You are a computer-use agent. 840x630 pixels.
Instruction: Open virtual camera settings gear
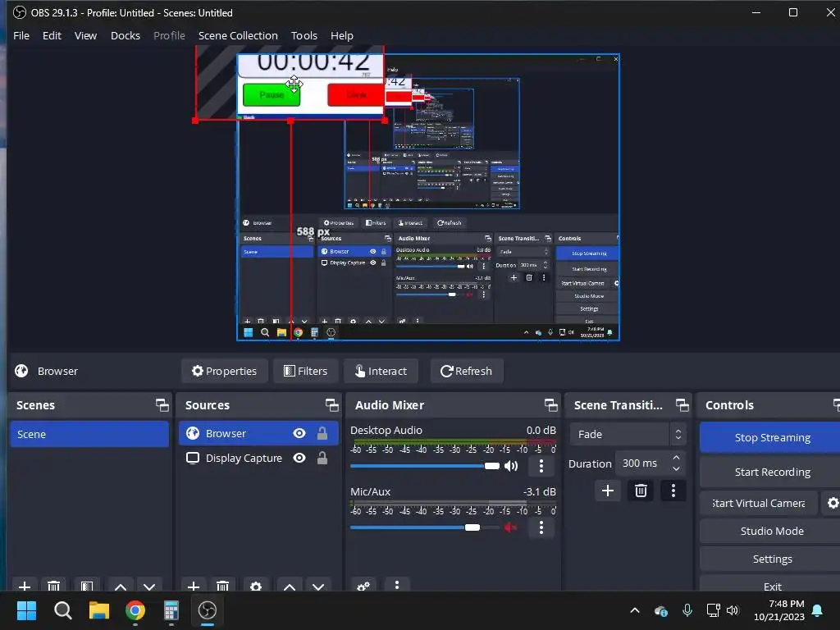point(833,503)
